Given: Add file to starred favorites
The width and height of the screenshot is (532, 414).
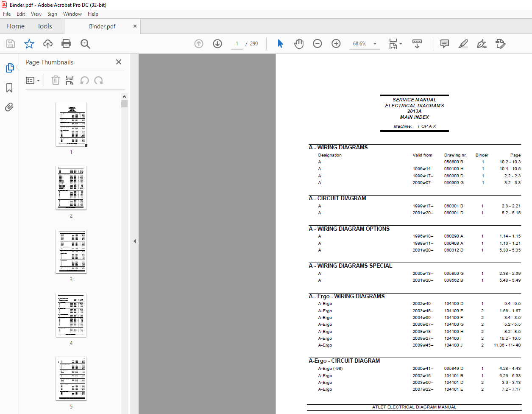Looking at the screenshot, I should point(29,44).
